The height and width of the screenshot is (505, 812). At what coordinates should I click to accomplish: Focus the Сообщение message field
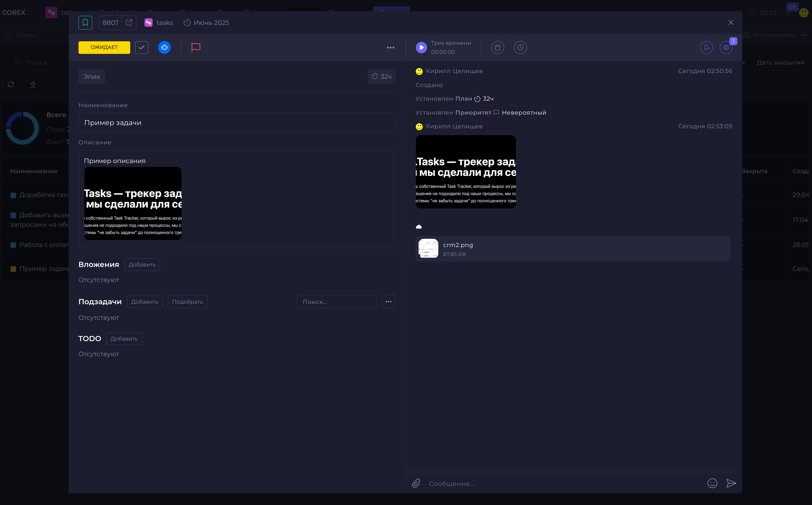pyautogui.click(x=564, y=483)
